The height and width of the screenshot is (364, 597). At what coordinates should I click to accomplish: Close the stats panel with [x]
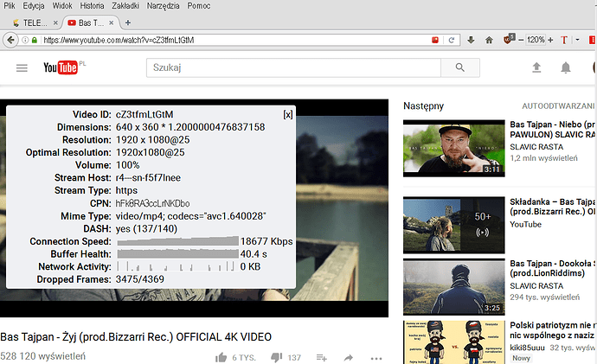point(288,114)
